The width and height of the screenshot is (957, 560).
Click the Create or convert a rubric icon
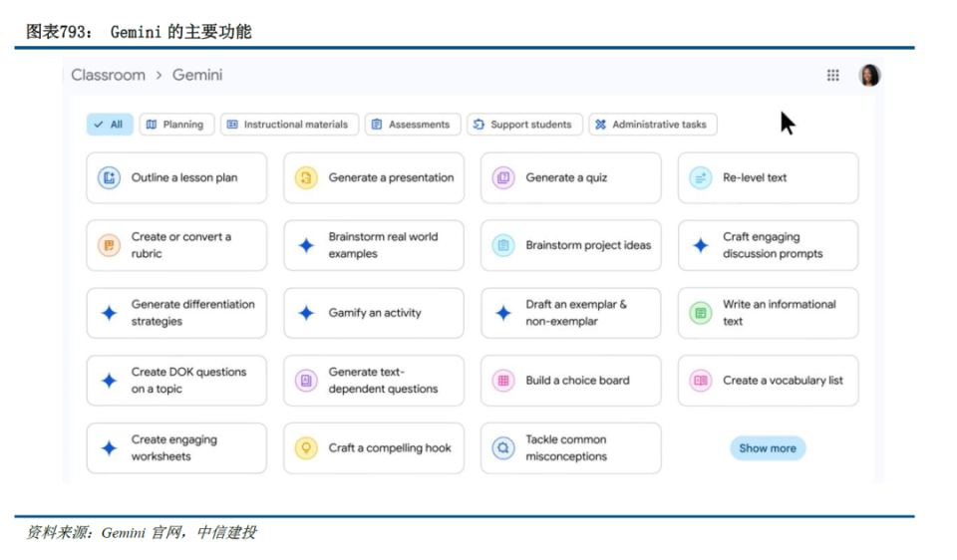109,245
